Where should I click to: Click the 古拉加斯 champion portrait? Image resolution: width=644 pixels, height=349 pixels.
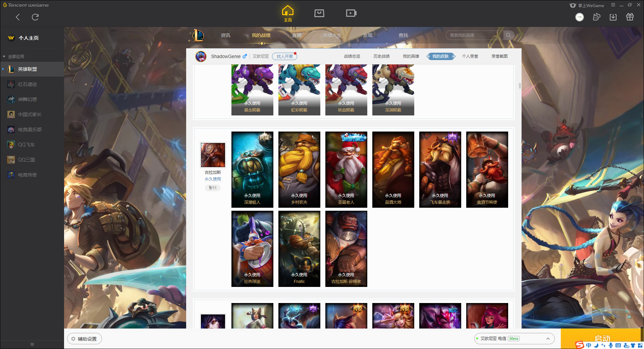pyautogui.click(x=213, y=155)
